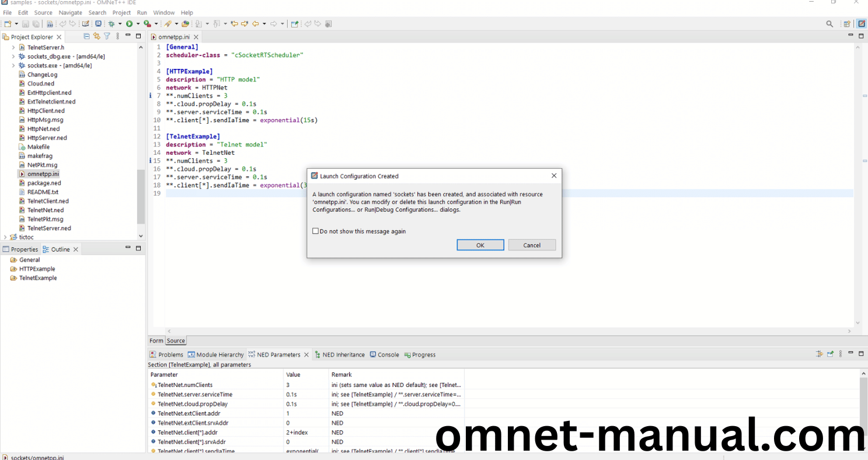Click the Open Type folder icon in toolbar
The height and width of the screenshot is (460, 868).
point(185,24)
